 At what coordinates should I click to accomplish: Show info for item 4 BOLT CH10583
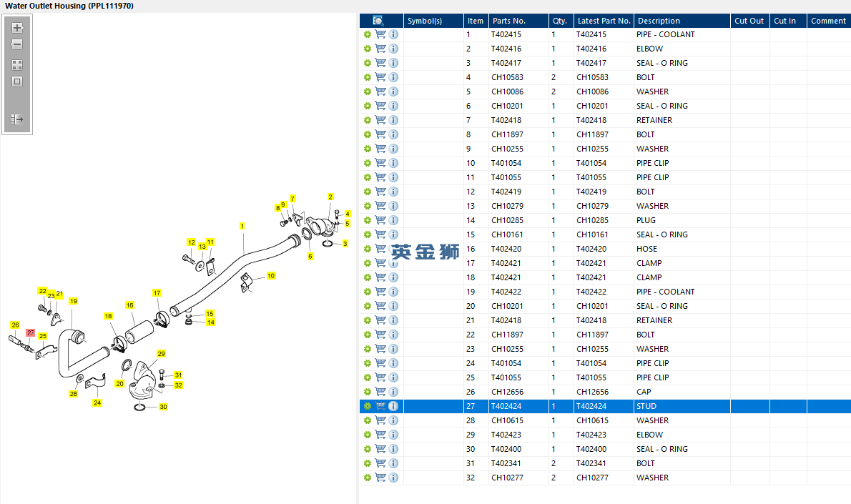point(393,77)
